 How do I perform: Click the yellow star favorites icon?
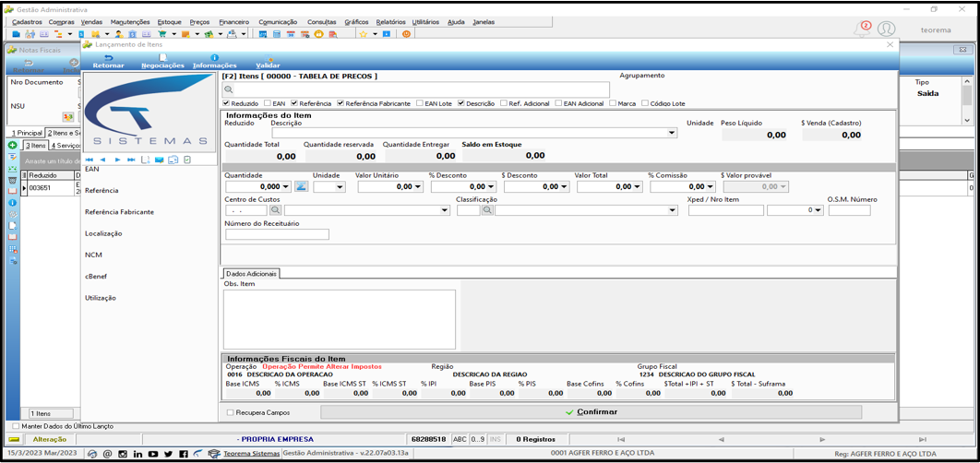[x=364, y=34]
